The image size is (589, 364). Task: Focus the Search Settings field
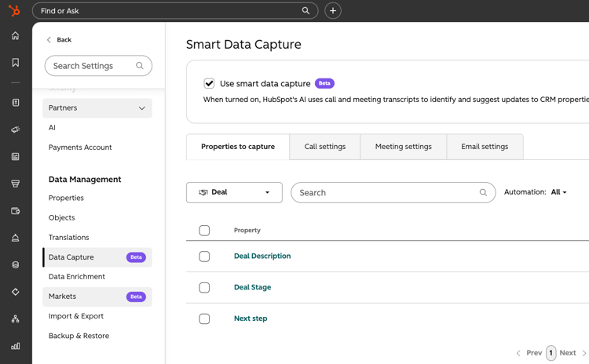[x=98, y=66]
